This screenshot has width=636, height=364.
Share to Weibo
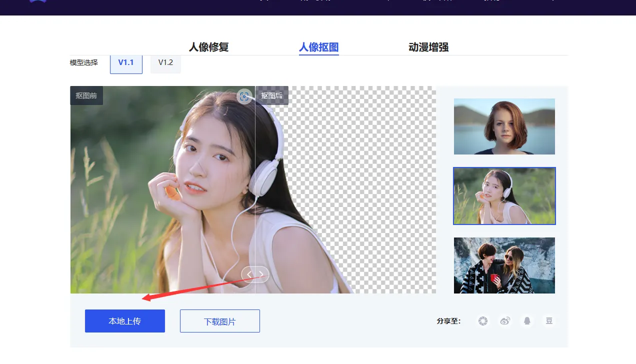(505, 321)
